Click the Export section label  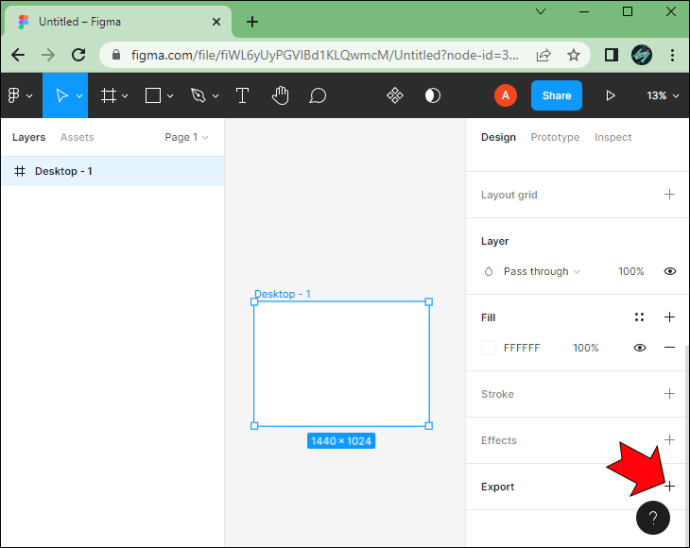click(x=497, y=486)
